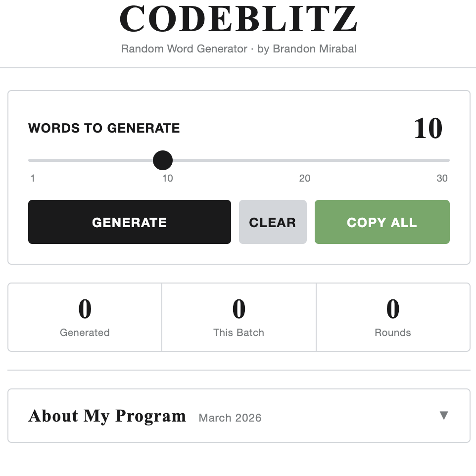This screenshot has width=476, height=476.
Task: Click the March 2026 date text
Action: coord(230,418)
